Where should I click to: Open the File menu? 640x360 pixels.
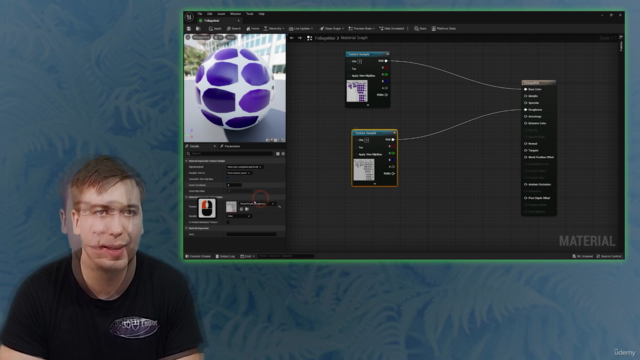pos(200,14)
